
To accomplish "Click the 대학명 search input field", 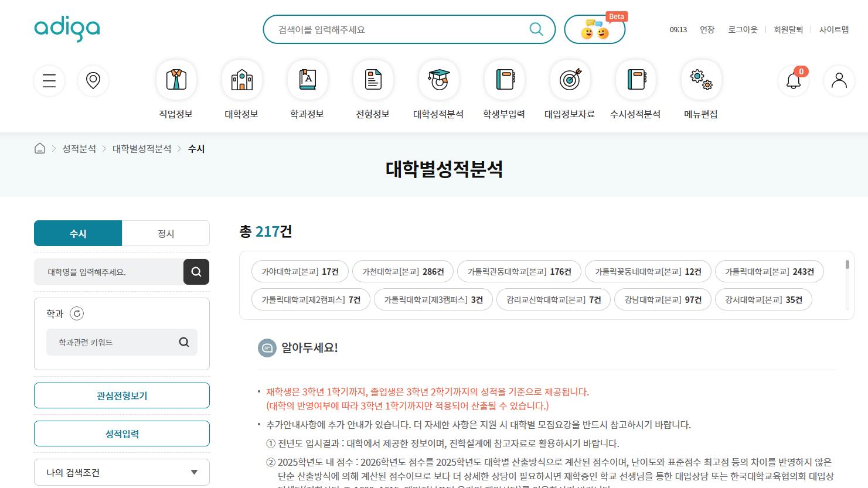I will [x=109, y=272].
